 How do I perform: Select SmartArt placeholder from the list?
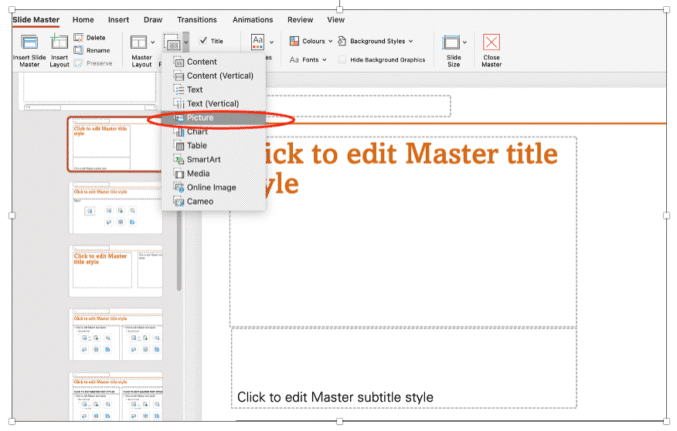click(202, 159)
